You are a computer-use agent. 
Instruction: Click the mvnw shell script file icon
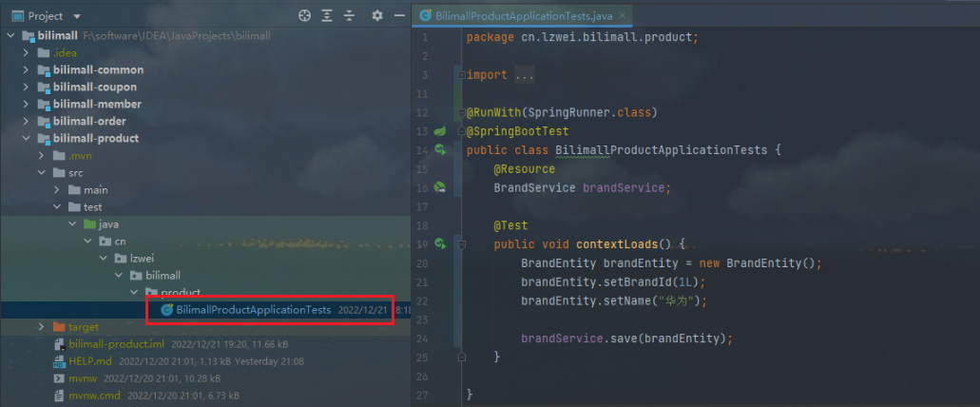59,378
